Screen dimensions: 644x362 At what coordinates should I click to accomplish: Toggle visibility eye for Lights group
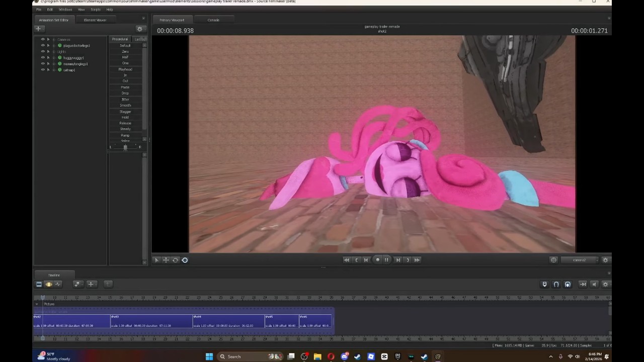tap(43, 51)
